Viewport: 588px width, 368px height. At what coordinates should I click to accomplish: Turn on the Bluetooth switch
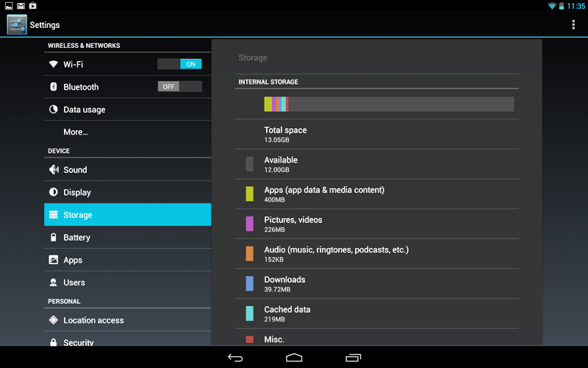179,86
